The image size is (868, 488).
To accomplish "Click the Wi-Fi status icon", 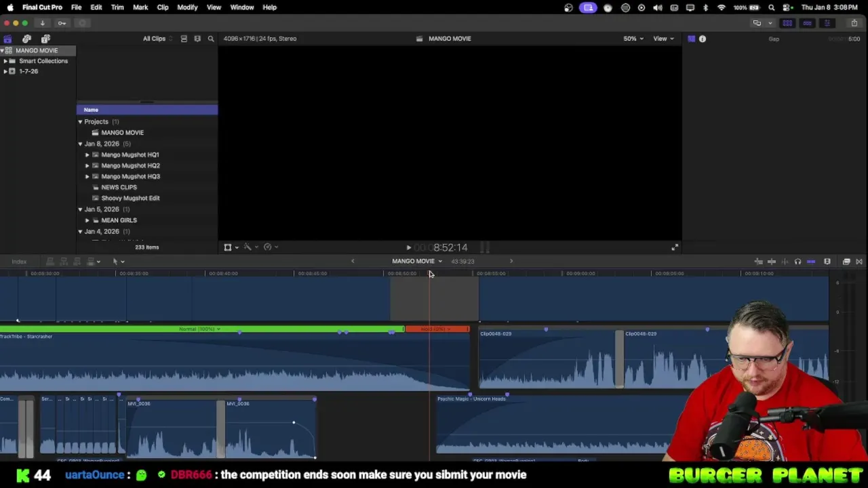I will click(722, 7).
